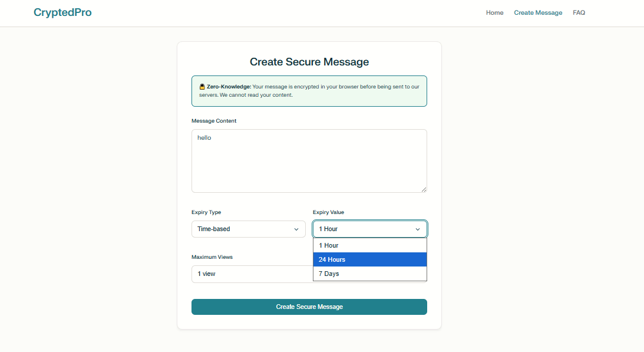
Task: Select the 1 Hour option in list
Action: (369, 245)
